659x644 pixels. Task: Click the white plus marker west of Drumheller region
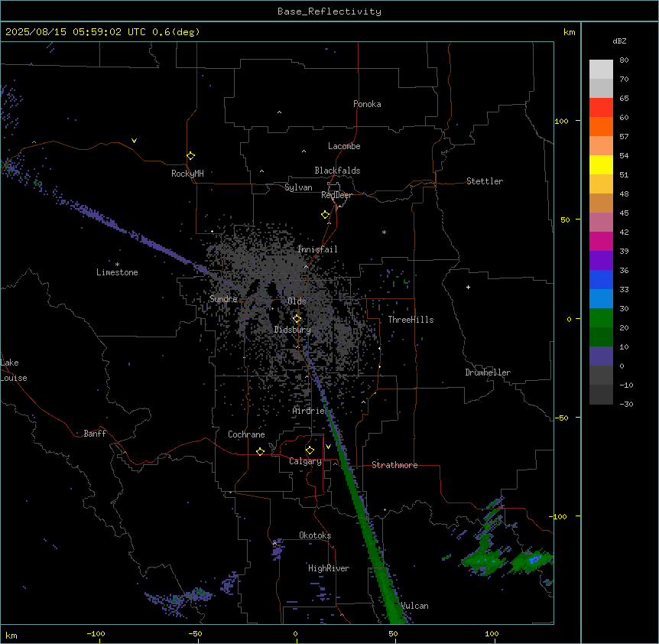[468, 287]
